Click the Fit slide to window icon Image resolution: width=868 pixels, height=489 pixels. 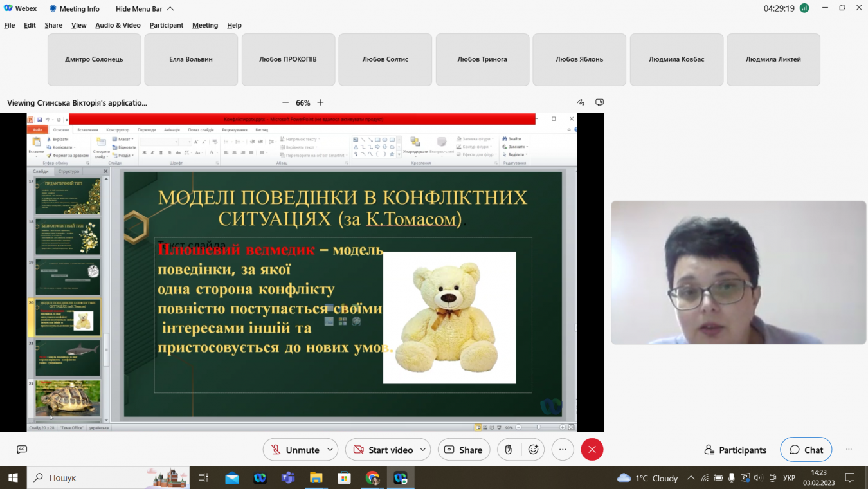pyautogui.click(x=571, y=427)
